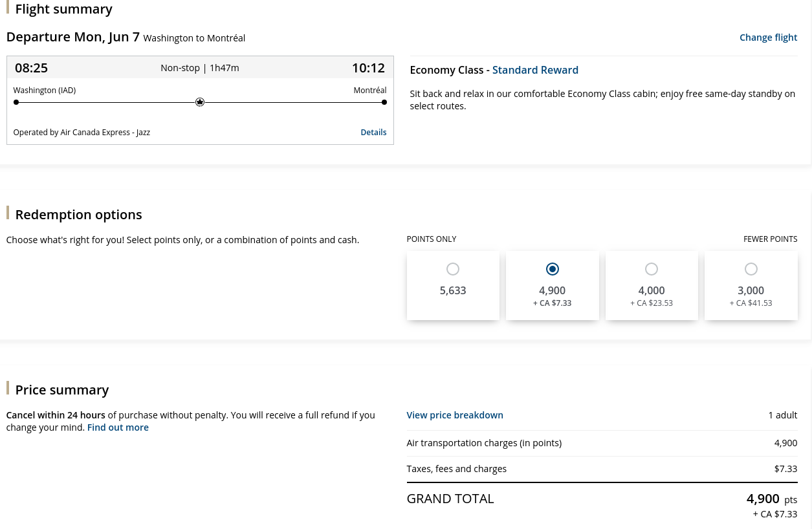Click Operated by Air Canada Express - Jazz
Viewport: 812px width, 529px height.
pos(82,132)
